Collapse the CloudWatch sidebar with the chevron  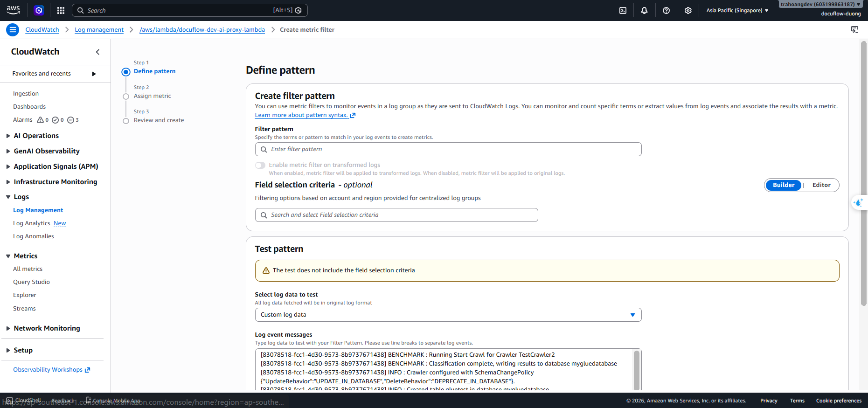click(x=97, y=52)
